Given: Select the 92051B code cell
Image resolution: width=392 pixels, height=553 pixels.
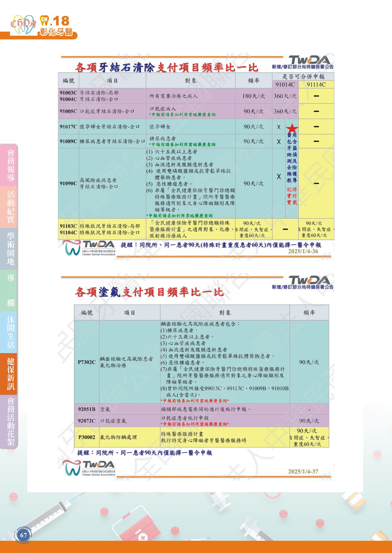Looking at the screenshot, I should (x=87, y=409).
